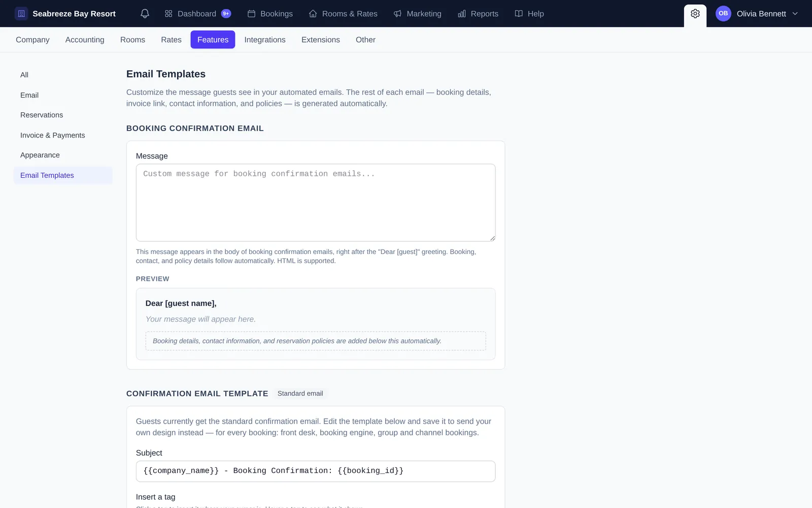Screen dimensions: 812x508
Task: Open Invoice & Payments in the sidebar
Action: click(x=63, y=135)
